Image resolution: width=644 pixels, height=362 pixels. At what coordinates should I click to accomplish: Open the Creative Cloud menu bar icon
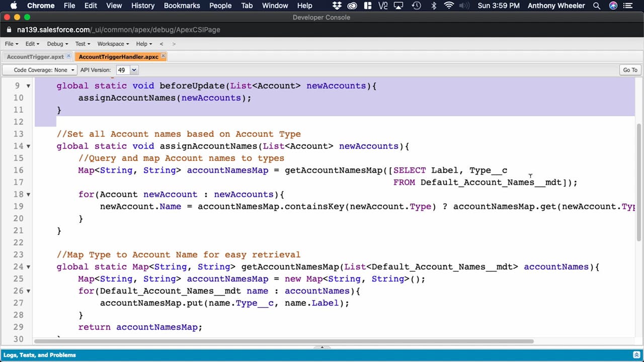pos(352,6)
